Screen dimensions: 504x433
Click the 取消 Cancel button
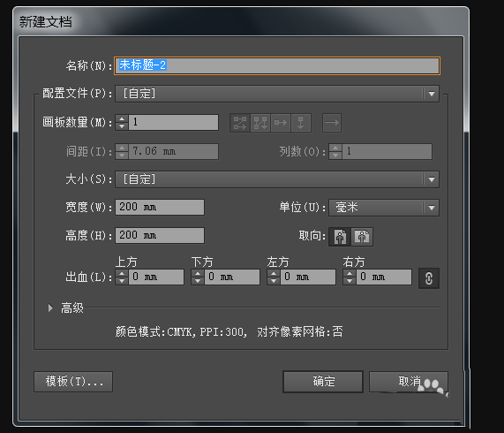[x=409, y=382]
